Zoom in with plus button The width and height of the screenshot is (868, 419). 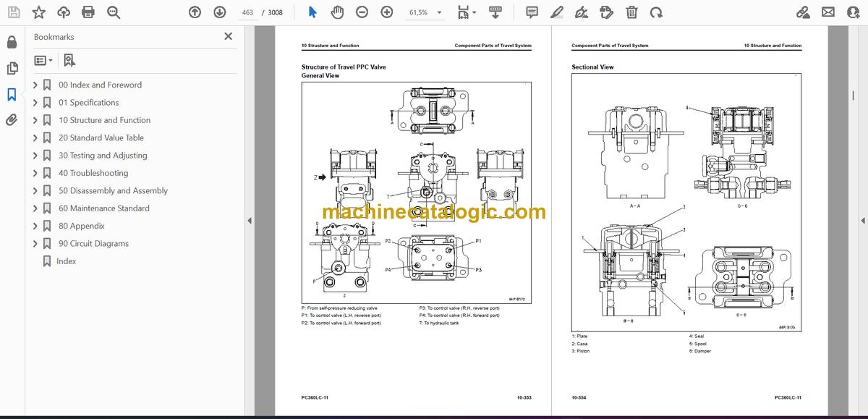coord(387,12)
